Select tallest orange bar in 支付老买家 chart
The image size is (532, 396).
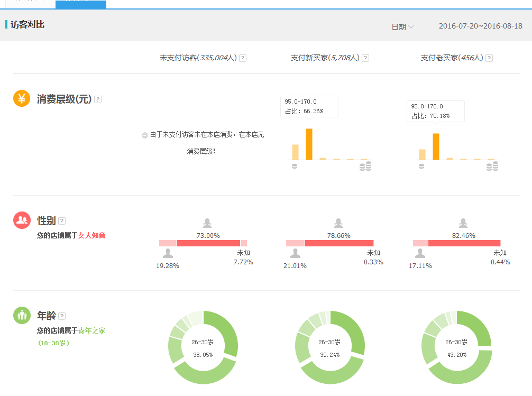(436, 146)
